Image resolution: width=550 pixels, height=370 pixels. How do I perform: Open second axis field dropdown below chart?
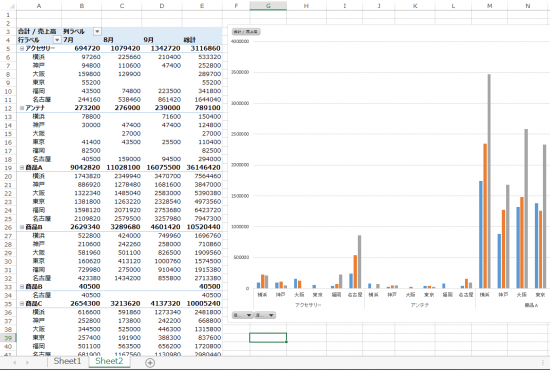coord(265,315)
